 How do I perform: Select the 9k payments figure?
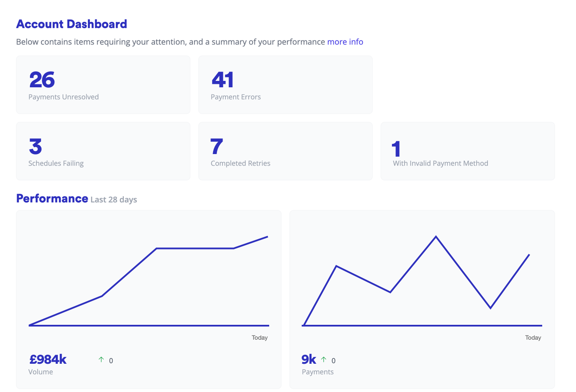[x=309, y=359]
